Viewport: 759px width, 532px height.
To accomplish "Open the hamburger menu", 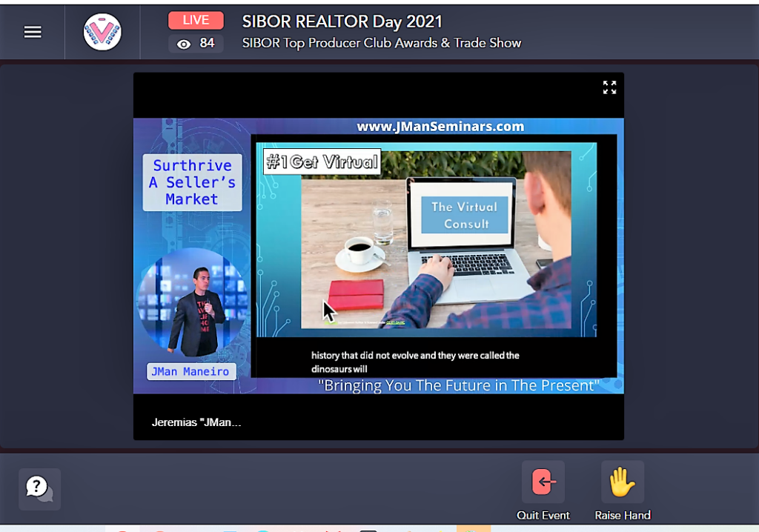I will [33, 32].
